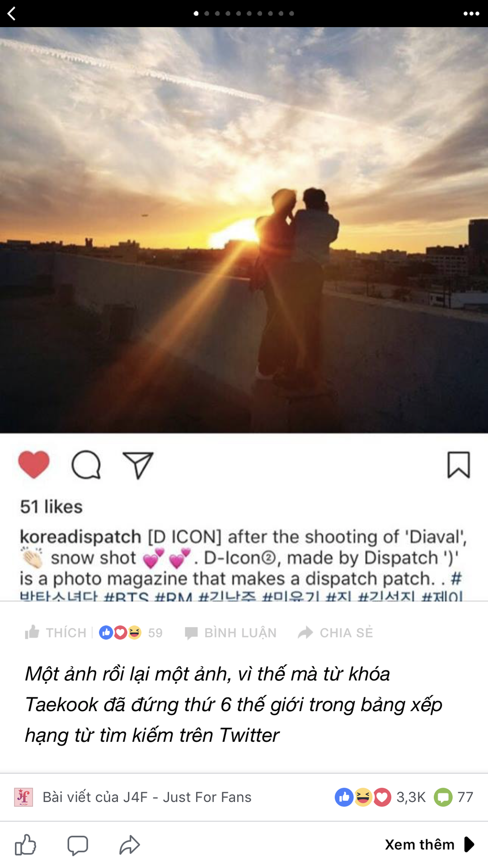Screen dimensions: 488x868
Task: Open the Instagram comment bubble icon
Action: coord(86,465)
